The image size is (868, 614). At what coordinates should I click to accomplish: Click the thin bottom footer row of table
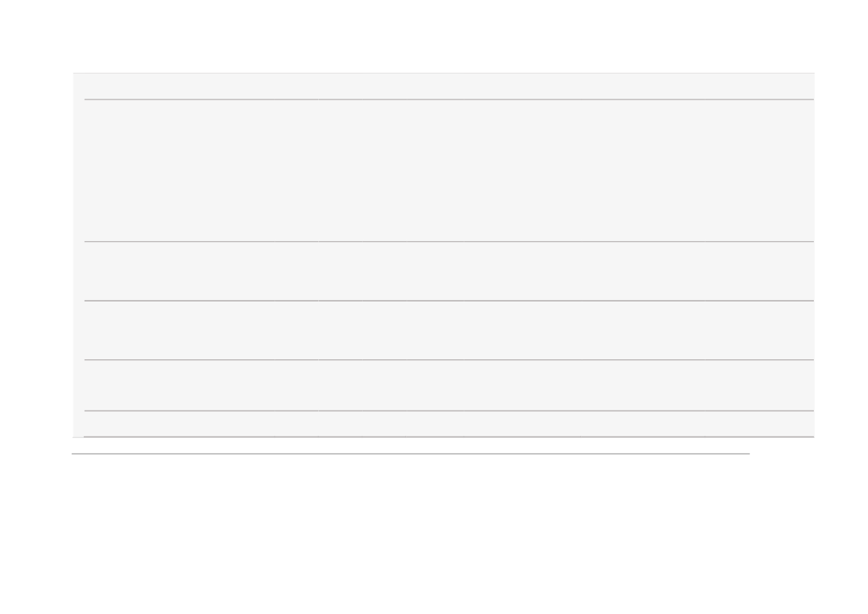449,424
